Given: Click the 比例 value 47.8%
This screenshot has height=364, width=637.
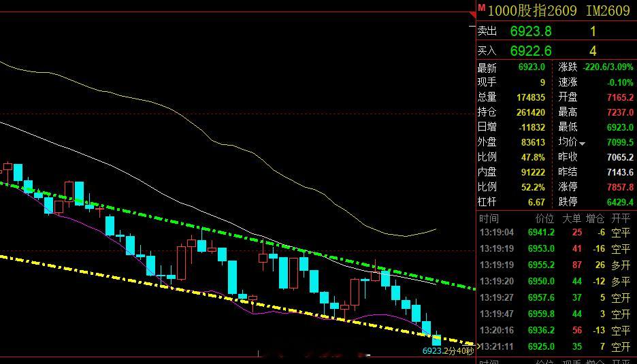Looking at the screenshot, I should click(533, 157).
